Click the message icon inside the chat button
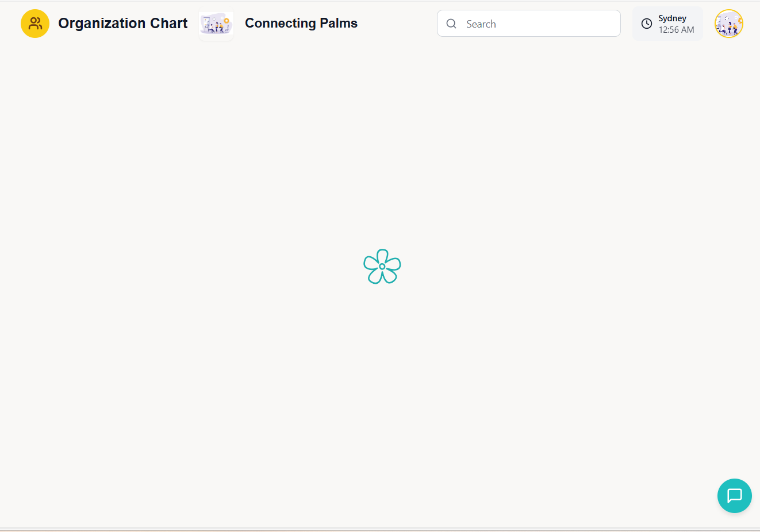The height and width of the screenshot is (532, 760). pos(735,495)
